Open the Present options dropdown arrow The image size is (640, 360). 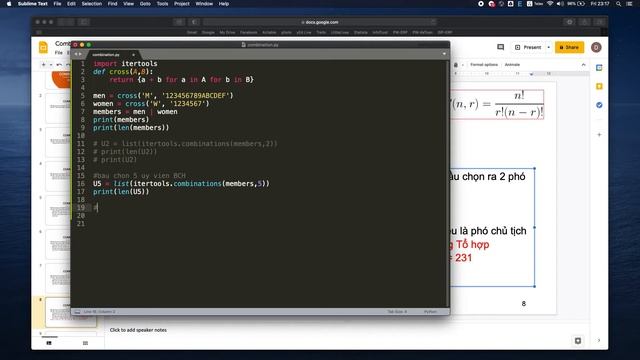[x=548, y=47]
